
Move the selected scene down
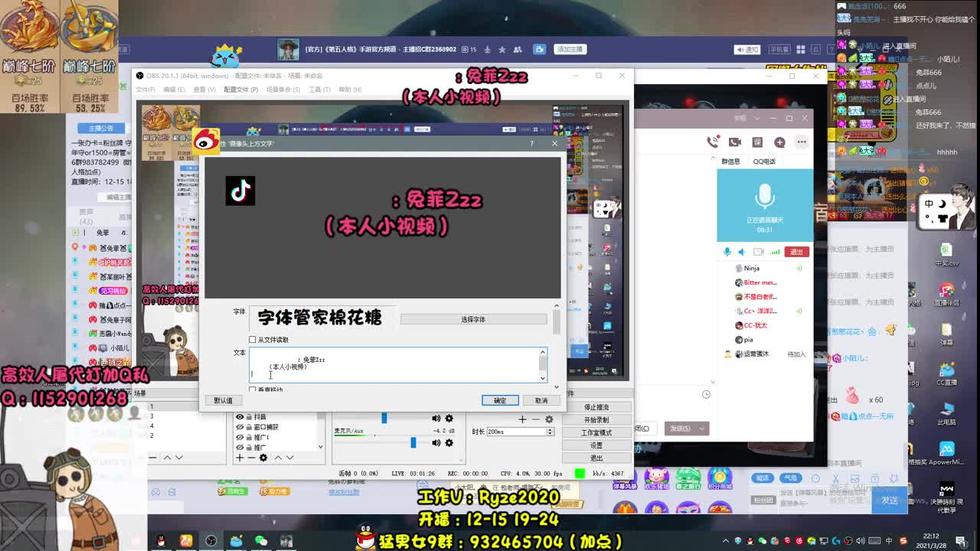tap(179, 458)
